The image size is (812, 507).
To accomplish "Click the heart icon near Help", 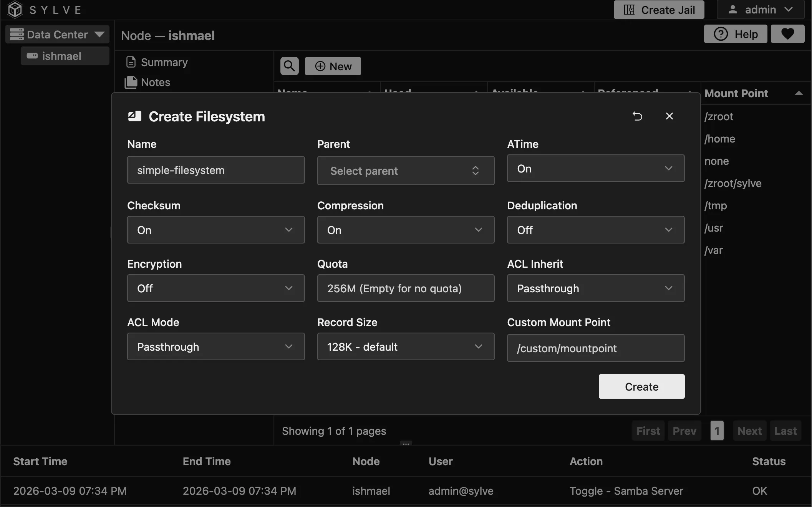I will (x=787, y=34).
